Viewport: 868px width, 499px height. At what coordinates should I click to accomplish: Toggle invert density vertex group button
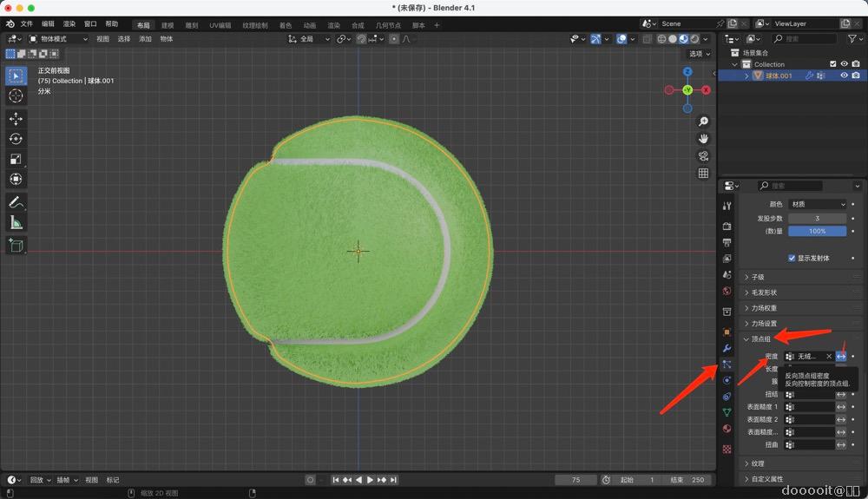coord(841,356)
